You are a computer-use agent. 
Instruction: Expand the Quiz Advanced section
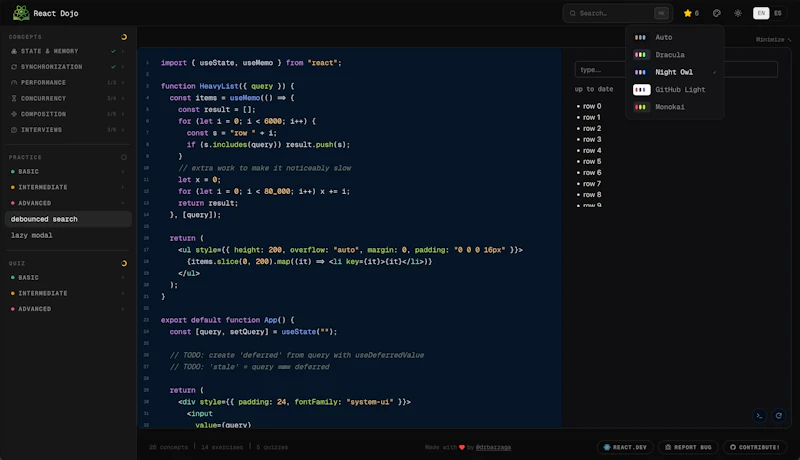[x=67, y=309]
